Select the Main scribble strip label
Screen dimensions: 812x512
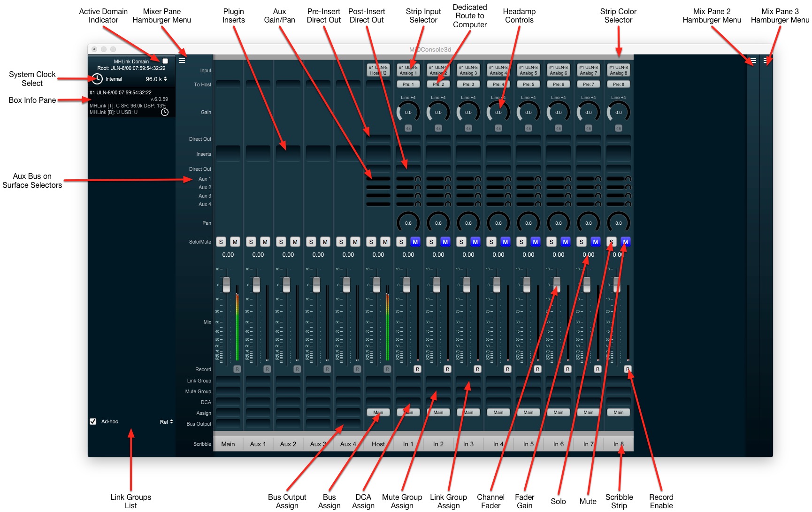(228, 444)
